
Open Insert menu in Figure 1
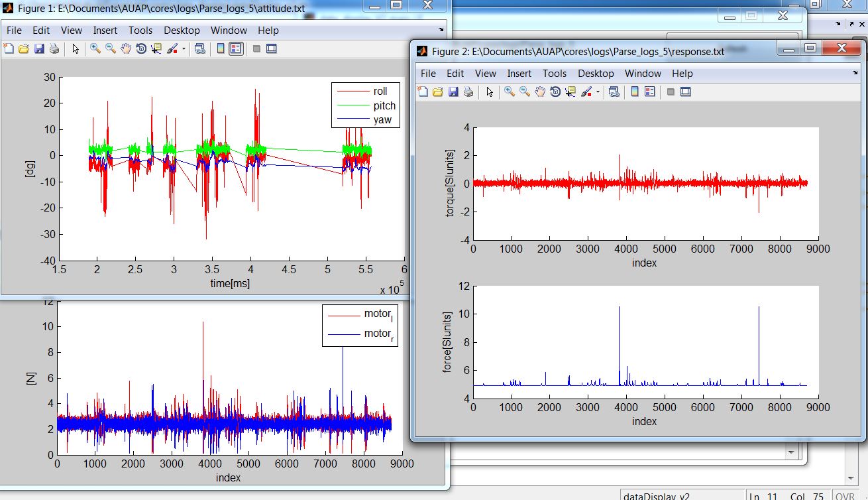[x=105, y=31]
